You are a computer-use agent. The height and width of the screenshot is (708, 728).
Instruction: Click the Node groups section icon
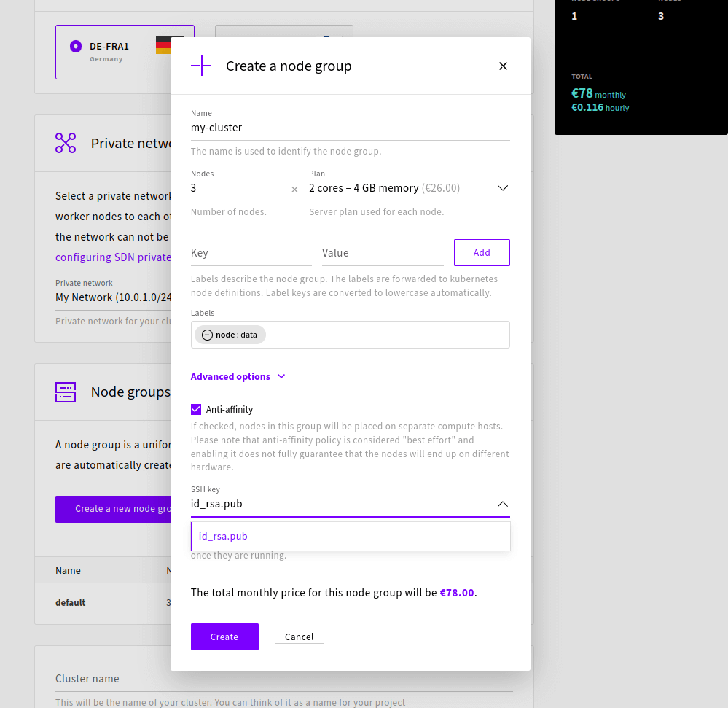click(x=66, y=392)
